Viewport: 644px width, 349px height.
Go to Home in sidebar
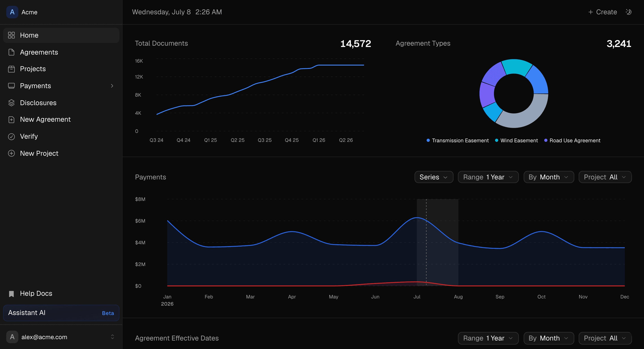tap(61, 35)
